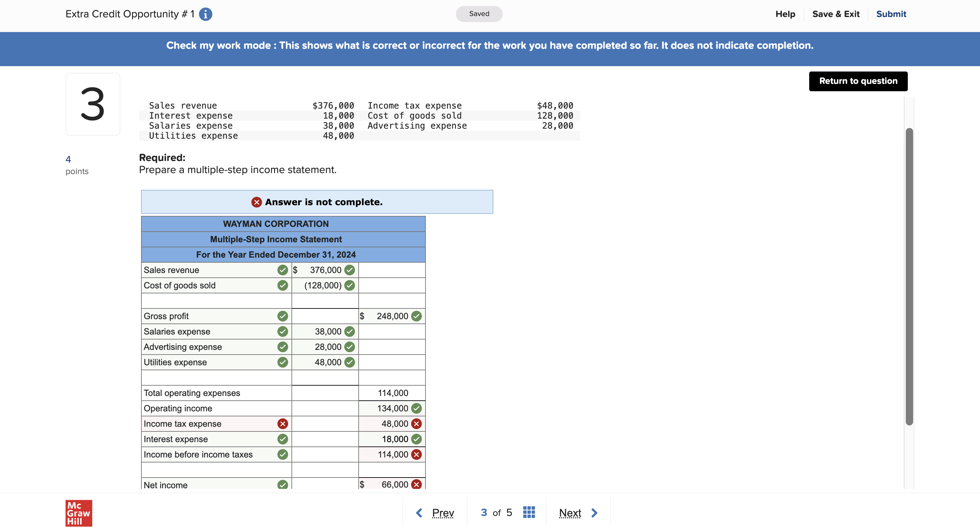This screenshot has width=980, height=532.
Task: Go to the Next question
Action: [x=570, y=513]
